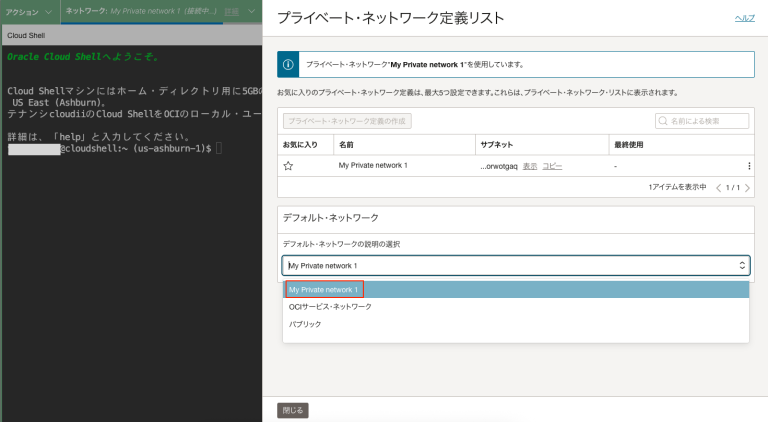Open the default network combo box arrows
768x422 pixels.
(x=742, y=265)
